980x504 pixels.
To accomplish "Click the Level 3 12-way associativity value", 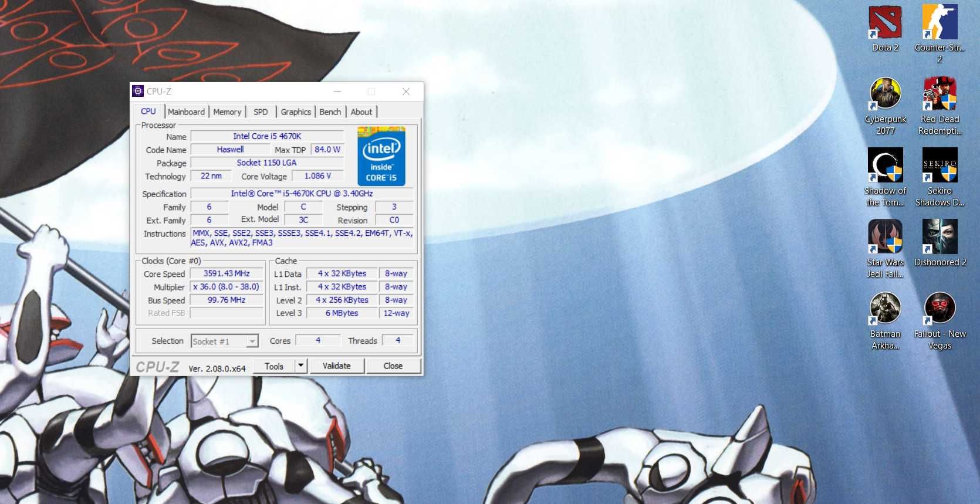I will 396,313.
